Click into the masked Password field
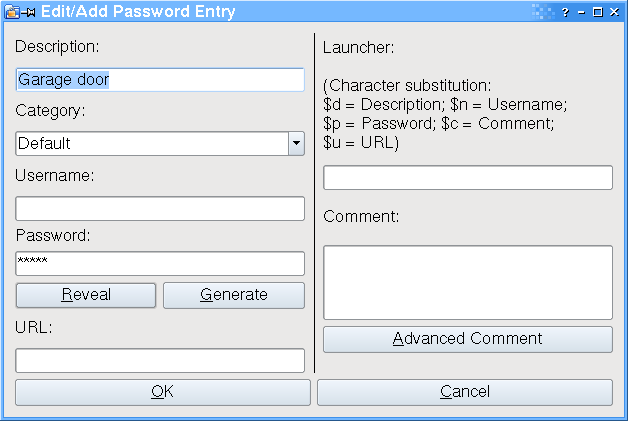628x421 pixels. [x=160, y=263]
